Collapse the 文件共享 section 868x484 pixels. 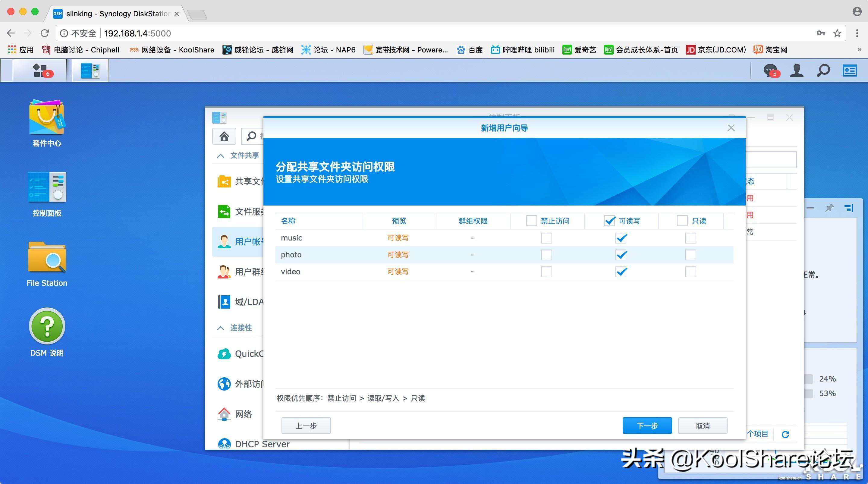pyautogui.click(x=221, y=156)
